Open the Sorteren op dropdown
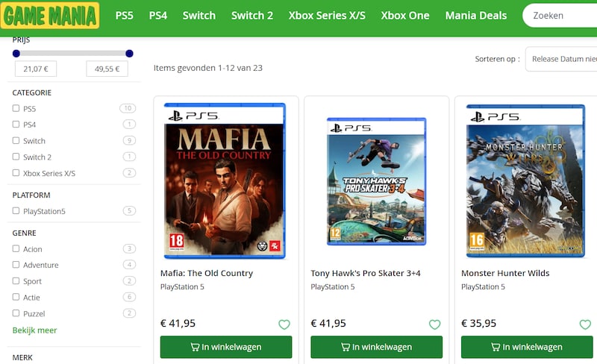Viewport: 597px width, 364px height. (562, 59)
